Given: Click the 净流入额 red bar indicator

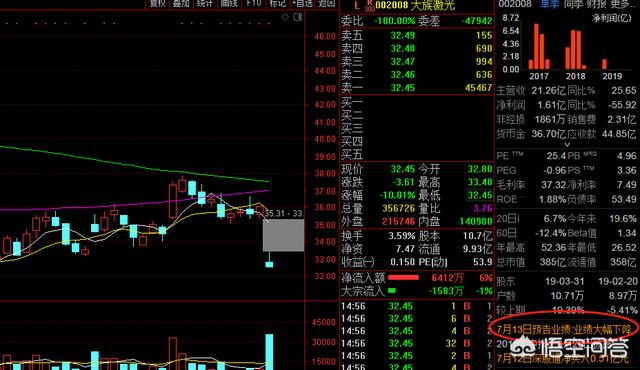Looking at the screenshot, I should pos(403,278).
